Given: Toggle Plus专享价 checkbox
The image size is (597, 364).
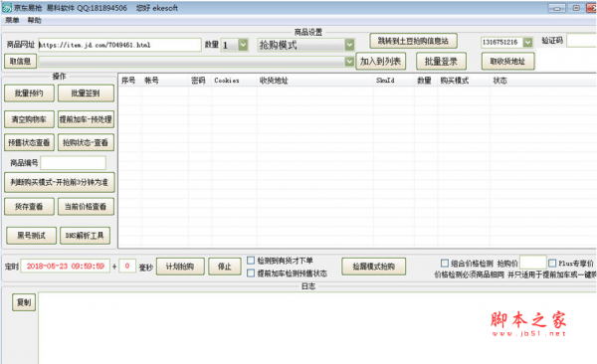Looking at the screenshot, I should pos(552,264).
